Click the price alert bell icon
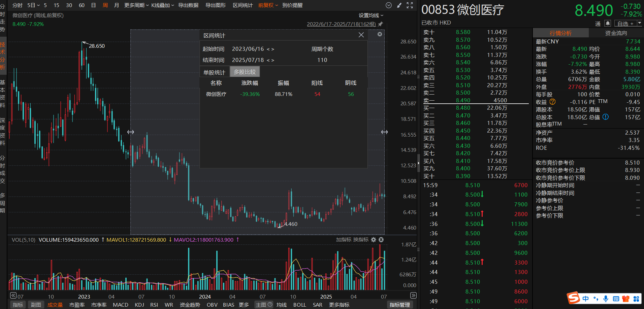Image resolution: width=644 pixels, height=309 pixels. tap(607, 23)
